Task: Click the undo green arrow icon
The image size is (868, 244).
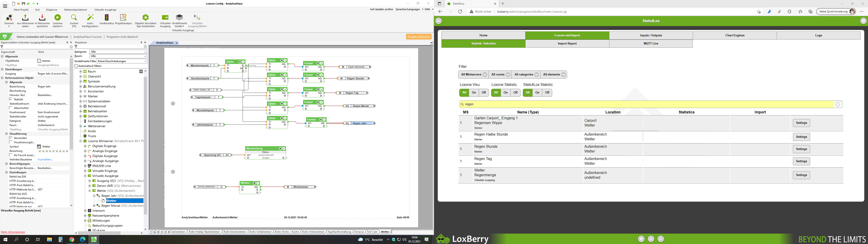Action: click(28, 4)
